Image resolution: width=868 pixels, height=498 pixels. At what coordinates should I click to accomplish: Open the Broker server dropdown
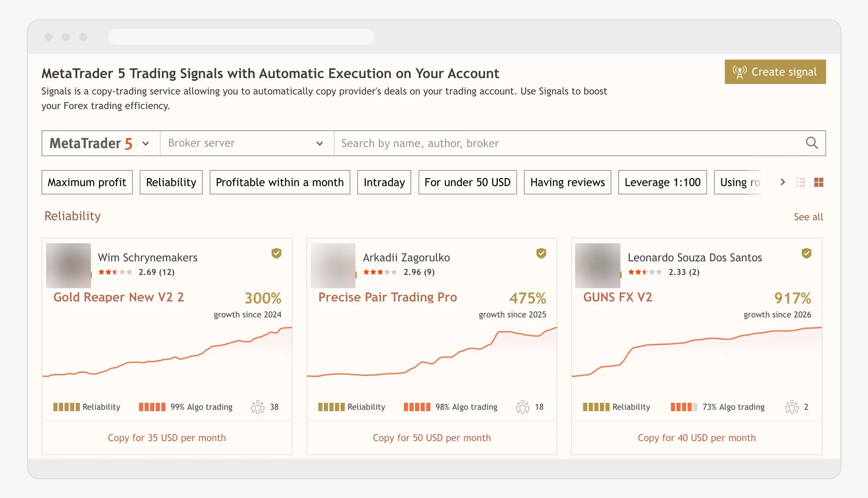[247, 143]
